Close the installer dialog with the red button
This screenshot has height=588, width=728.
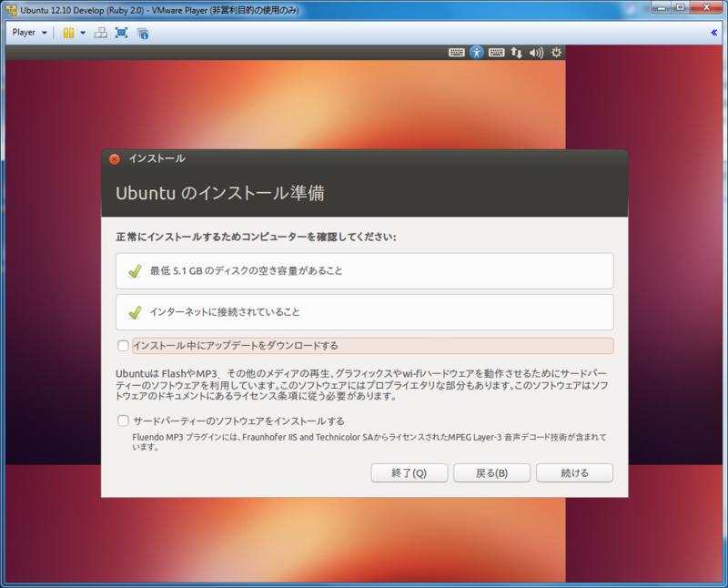(115, 159)
